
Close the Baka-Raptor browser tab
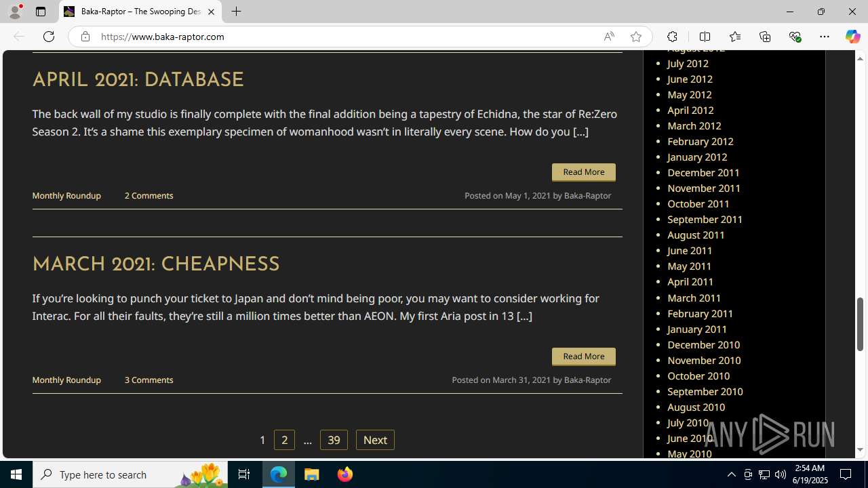[211, 12]
